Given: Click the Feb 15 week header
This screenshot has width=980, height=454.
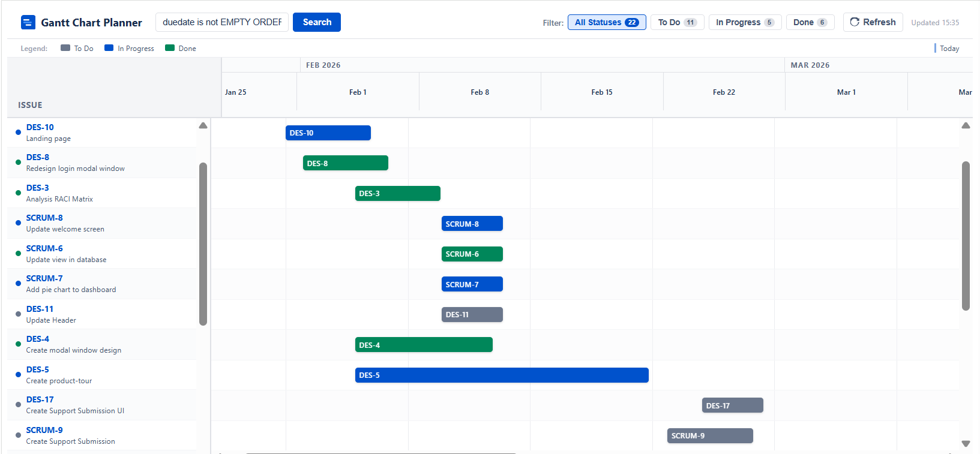Looking at the screenshot, I should point(602,92).
